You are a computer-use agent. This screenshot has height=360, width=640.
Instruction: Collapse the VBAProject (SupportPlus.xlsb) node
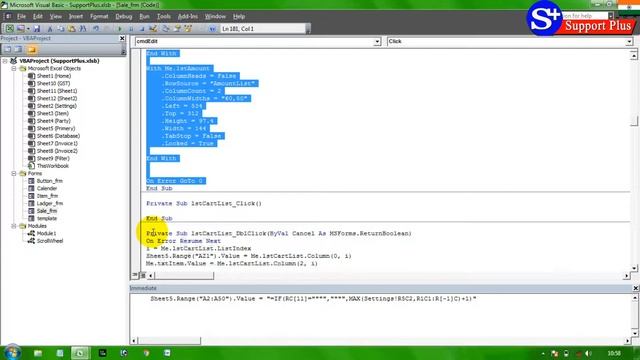click(5, 61)
